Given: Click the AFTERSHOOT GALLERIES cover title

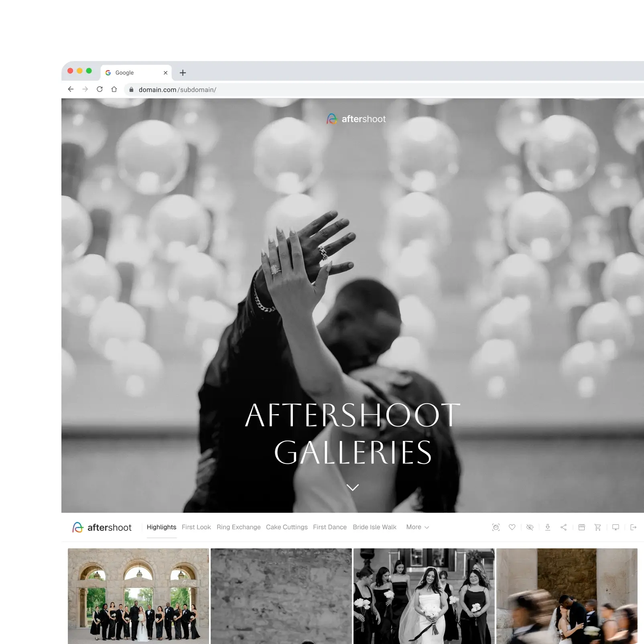Looking at the screenshot, I should pos(353,433).
